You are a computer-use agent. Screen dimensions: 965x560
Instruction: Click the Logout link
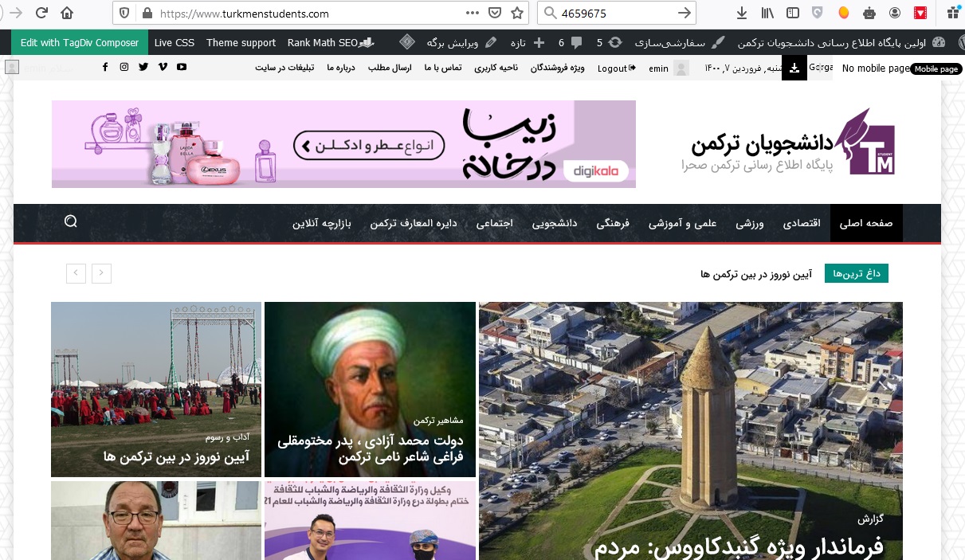[x=615, y=68]
